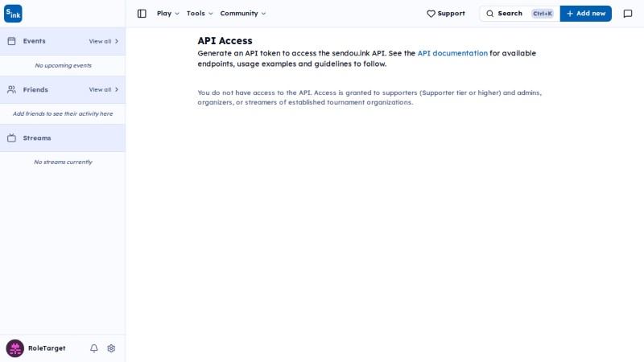Open the Friends section heading

coord(35,89)
